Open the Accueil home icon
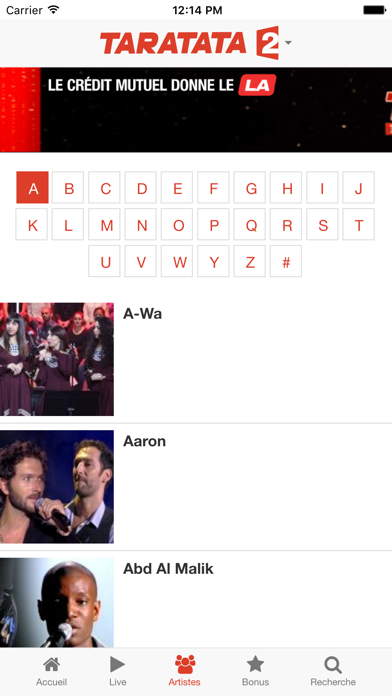Screen dimensions: 392x696 click(x=51, y=664)
